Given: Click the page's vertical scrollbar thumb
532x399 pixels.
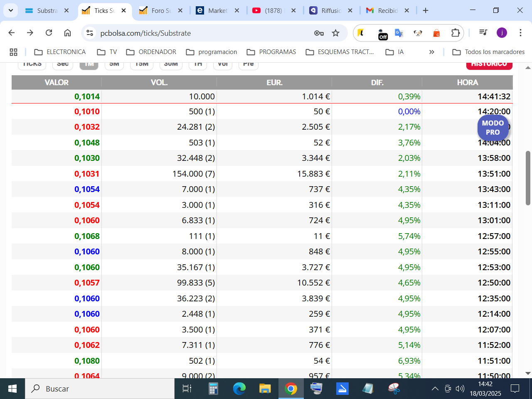Looking at the screenshot, I should tap(528, 178).
